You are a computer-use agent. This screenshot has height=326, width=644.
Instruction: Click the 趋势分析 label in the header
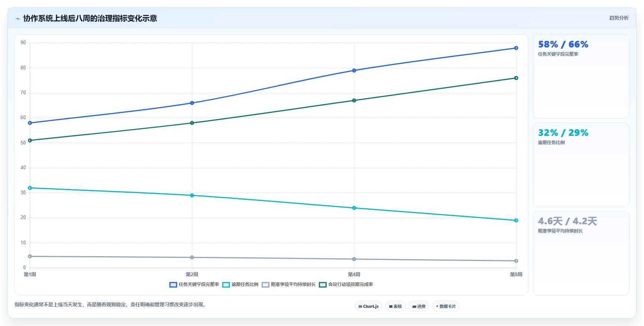tap(619, 18)
